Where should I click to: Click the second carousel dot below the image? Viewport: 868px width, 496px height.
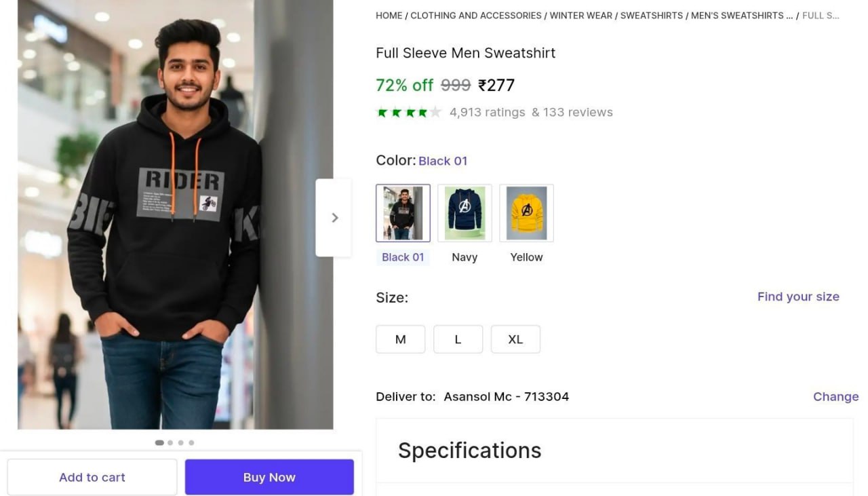coord(170,442)
